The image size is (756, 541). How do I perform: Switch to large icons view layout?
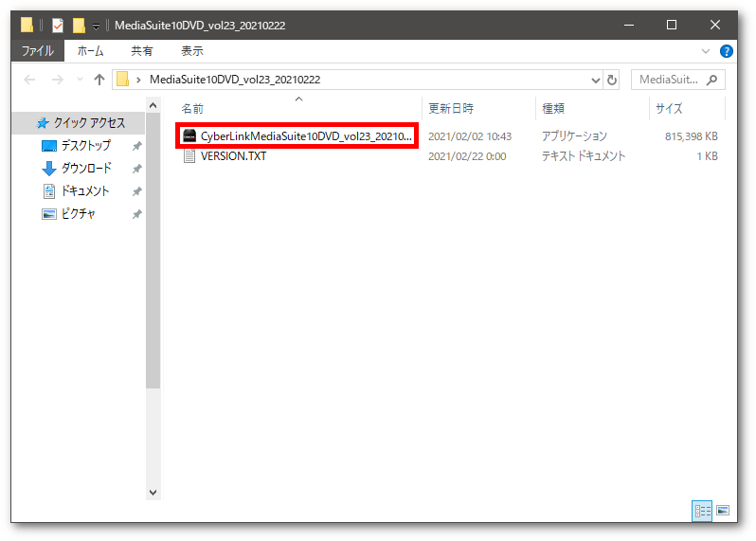pos(723,511)
